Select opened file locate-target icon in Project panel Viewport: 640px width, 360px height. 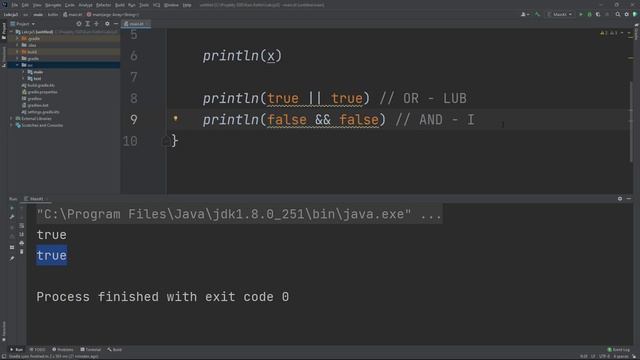point(79,24)
